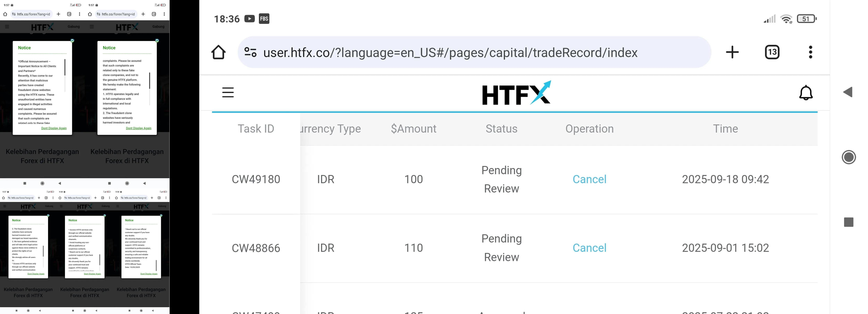868x314 pixels.
Task: Tap Dont Display Again in '2. The fraudulent clone' notice
Action: pyautogui.click(x=36, y=274)
